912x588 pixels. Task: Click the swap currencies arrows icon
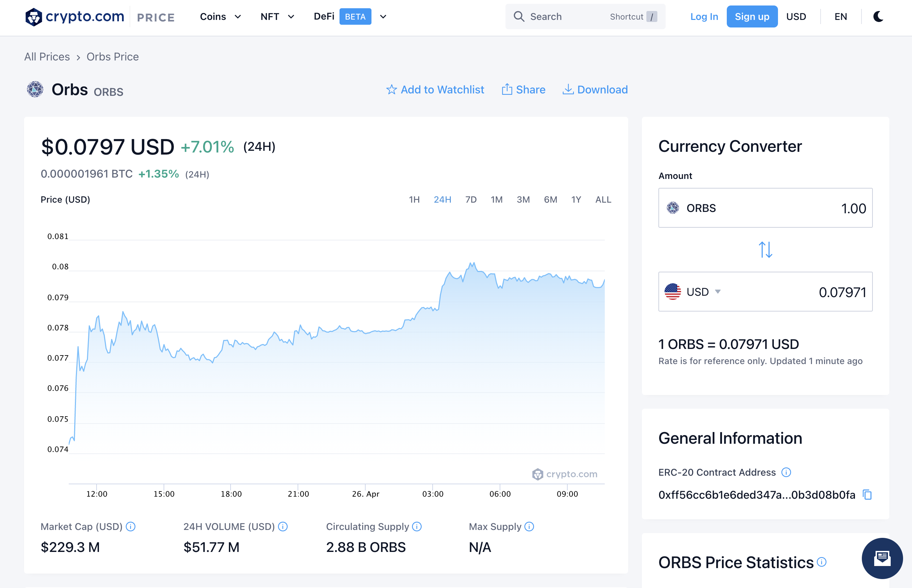point(765,250)
